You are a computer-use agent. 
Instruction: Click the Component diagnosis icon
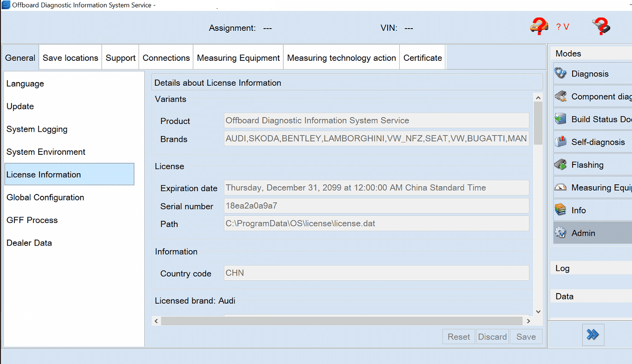click(x=561, y=96)
